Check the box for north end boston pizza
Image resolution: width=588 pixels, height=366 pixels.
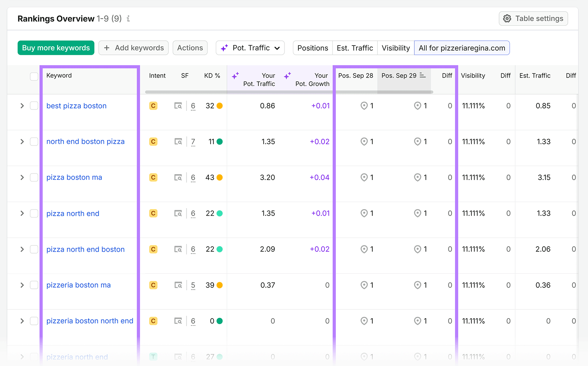point(34,141)
